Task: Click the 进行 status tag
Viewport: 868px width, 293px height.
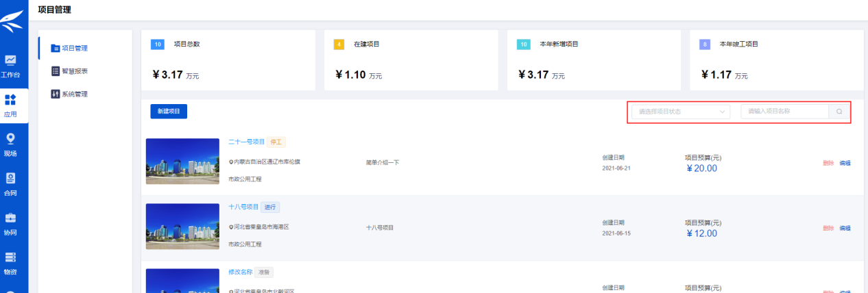Action: click(270, 207)
